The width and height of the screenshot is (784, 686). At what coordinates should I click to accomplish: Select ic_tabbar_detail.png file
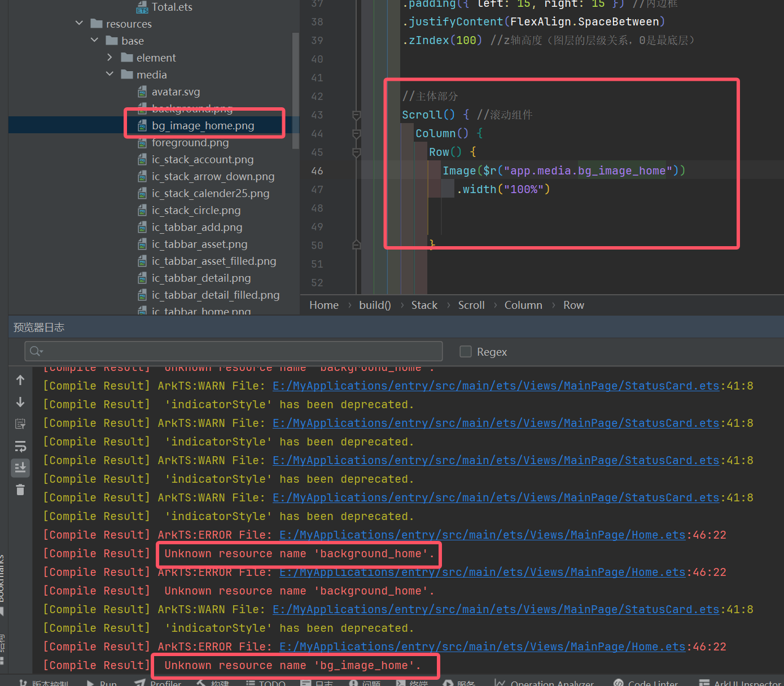point(201,278)
